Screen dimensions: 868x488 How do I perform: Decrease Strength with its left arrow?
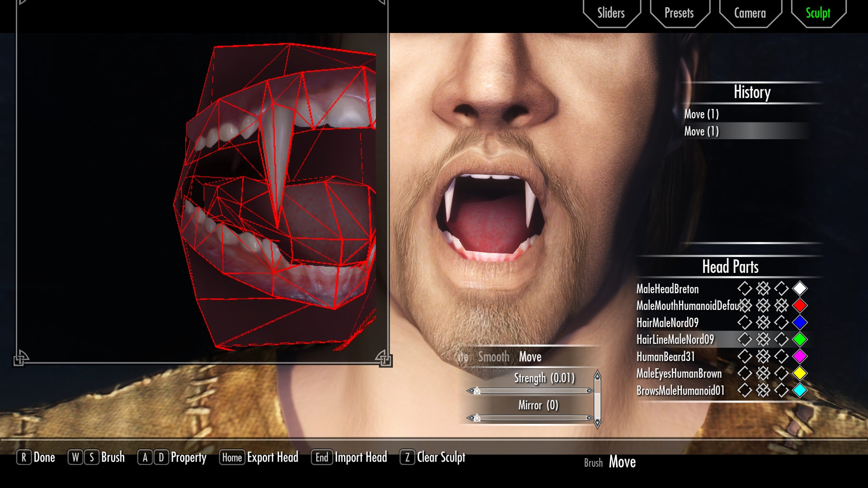[x=470, y=391]
